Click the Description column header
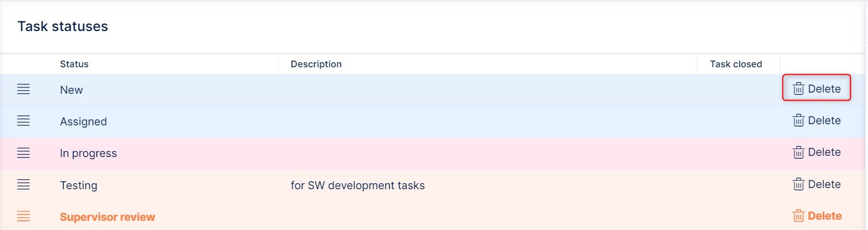Screen dimensions: 868x230 click(x=316, y=64)
